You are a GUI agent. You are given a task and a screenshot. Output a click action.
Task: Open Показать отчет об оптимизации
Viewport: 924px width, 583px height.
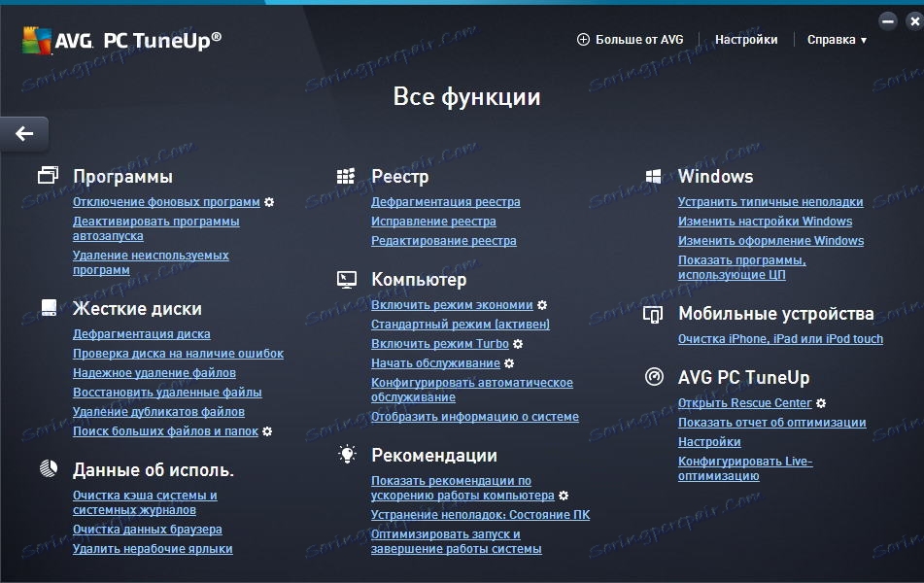(772, 423)
